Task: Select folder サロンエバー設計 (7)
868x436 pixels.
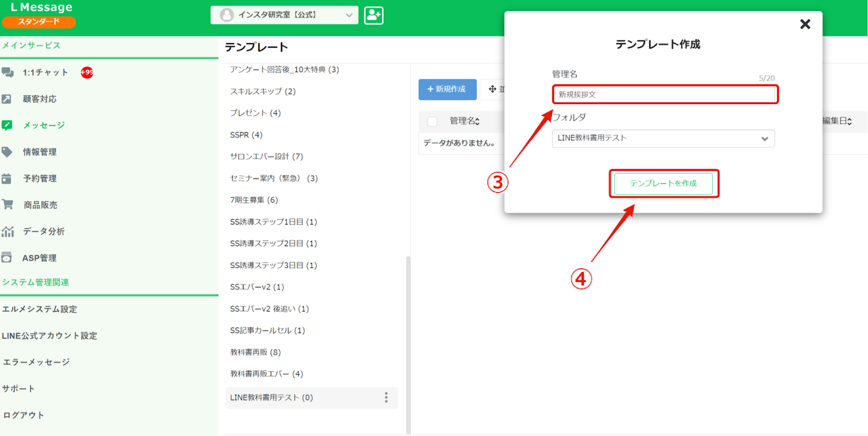Action: pyautogui.click(x=266, y=156)
